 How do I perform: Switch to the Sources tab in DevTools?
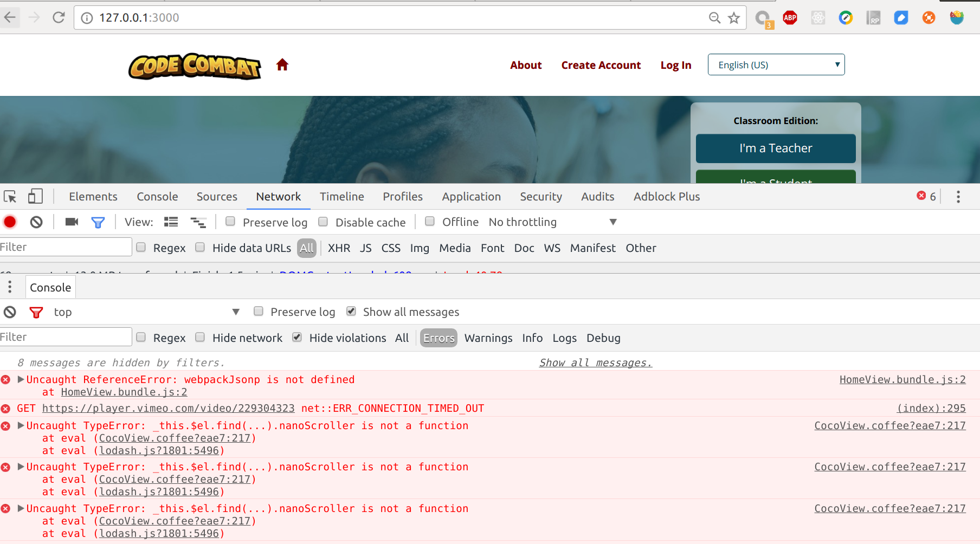(217, 196)
